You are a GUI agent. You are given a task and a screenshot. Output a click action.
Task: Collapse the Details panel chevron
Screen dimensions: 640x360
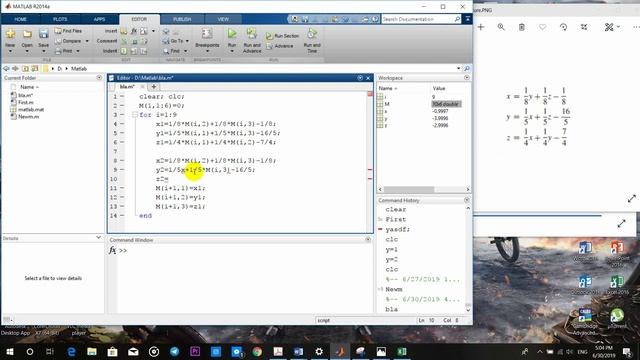coord(98,238)
